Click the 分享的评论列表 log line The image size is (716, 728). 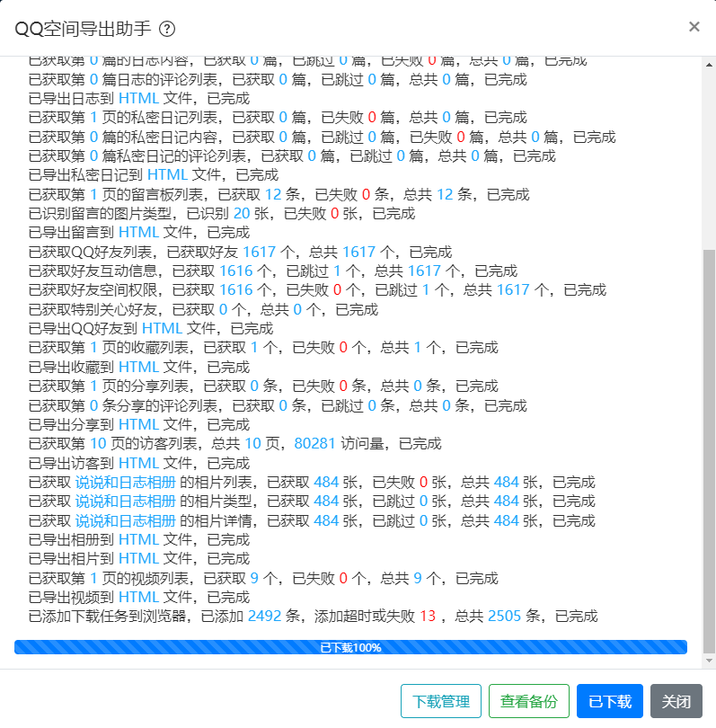(278, 405)
